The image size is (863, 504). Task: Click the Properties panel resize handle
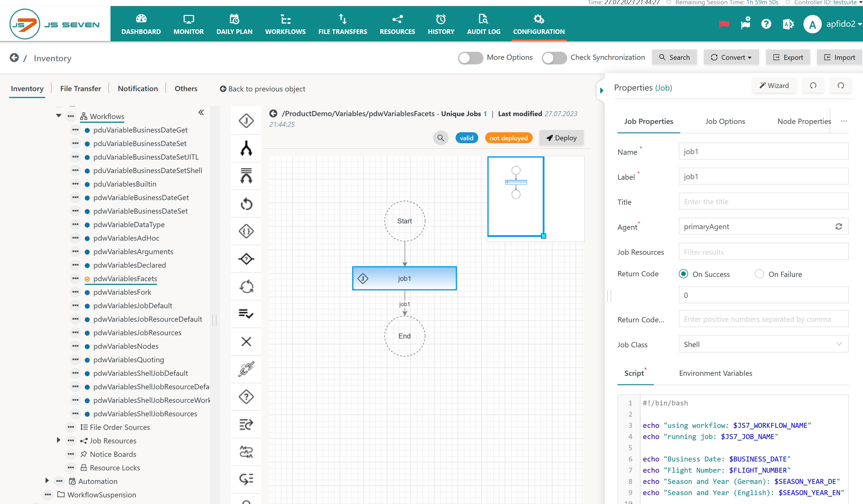pos(609,296)
